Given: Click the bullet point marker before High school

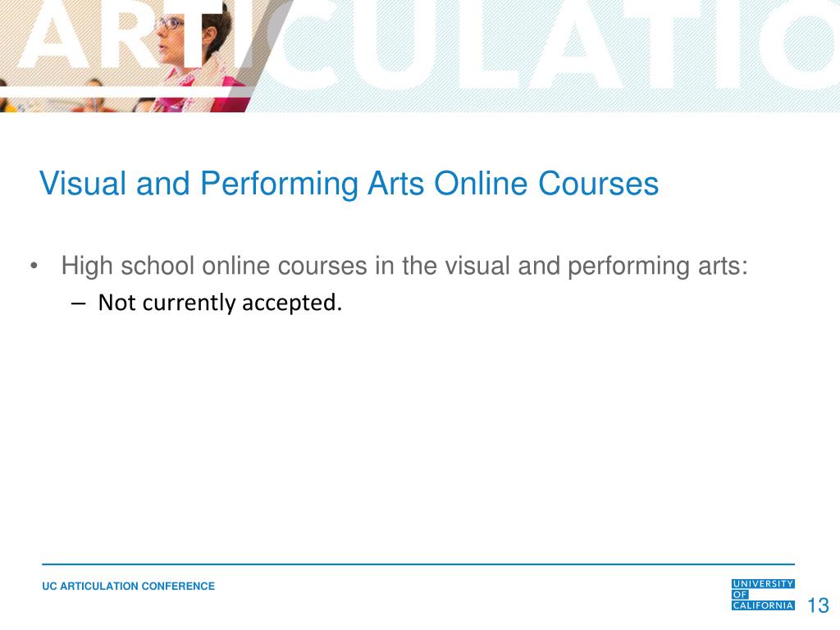Looking at the screenshot, I should click(x=32, y=264).
